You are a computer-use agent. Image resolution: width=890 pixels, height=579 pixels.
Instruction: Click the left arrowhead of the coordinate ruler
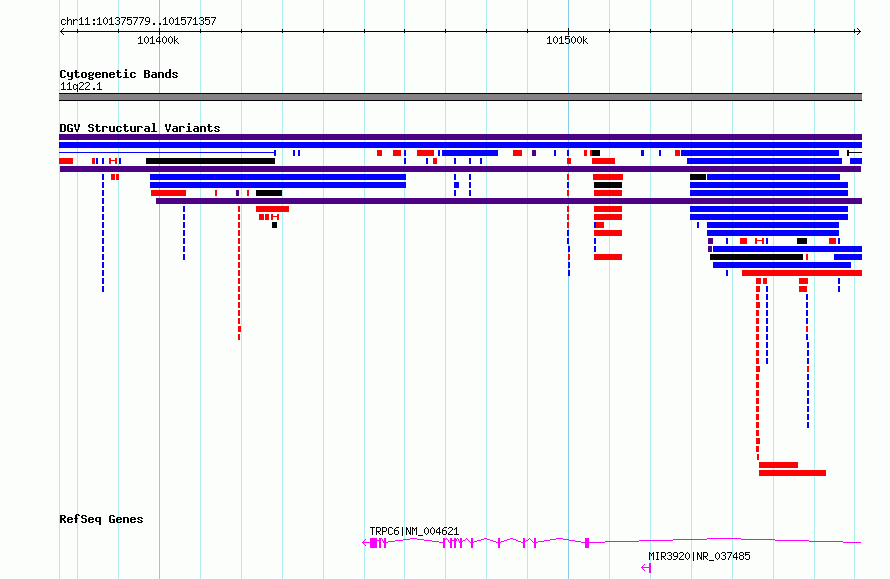62,32
